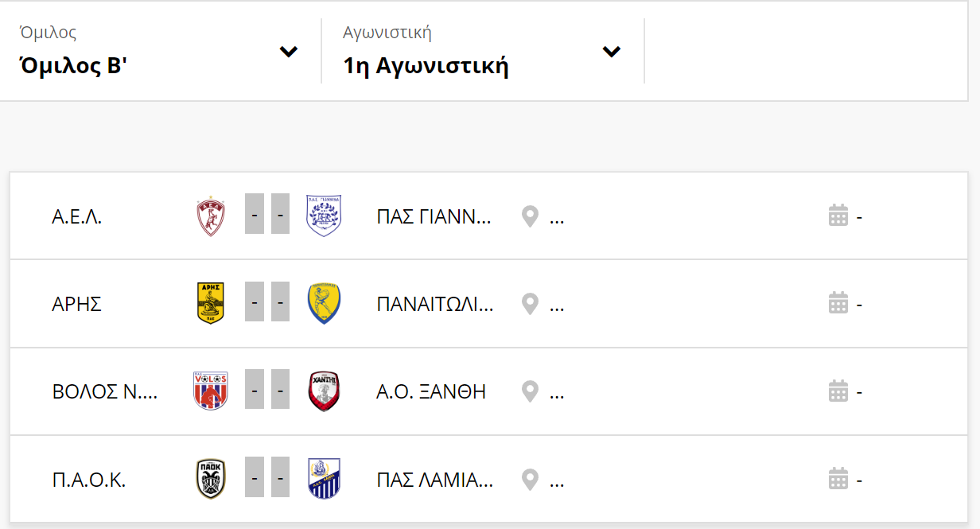Click calendar icon in Π.Α.Ο.Κ. match row
Viewport: 980px width, 529px height.
point(838,479)
